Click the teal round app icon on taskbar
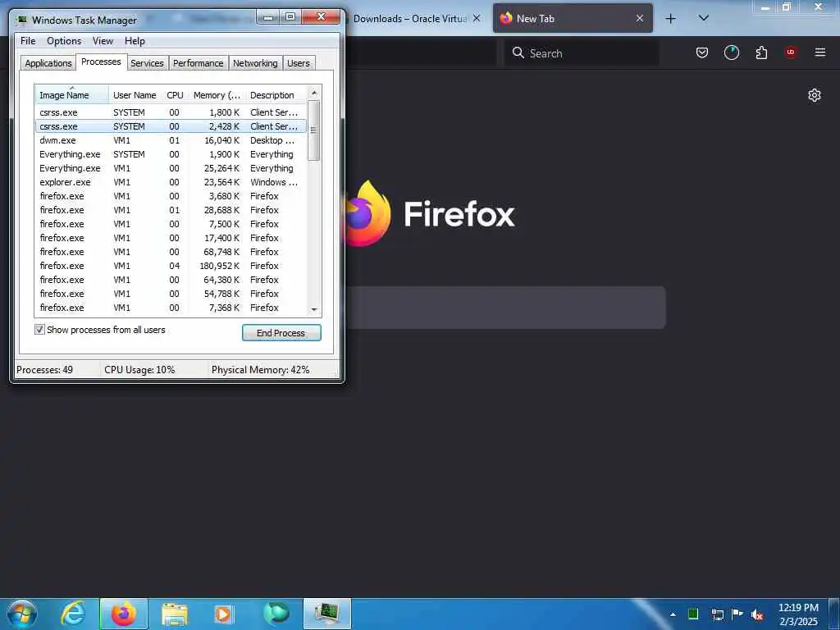The height and width of the screenshot is (630, 840). [276, 614]
